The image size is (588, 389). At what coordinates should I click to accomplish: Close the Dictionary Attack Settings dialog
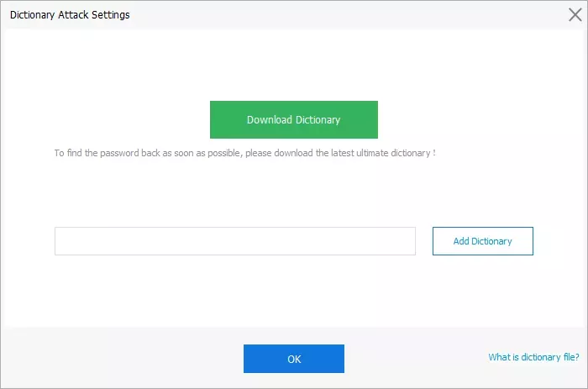point(574,14)
